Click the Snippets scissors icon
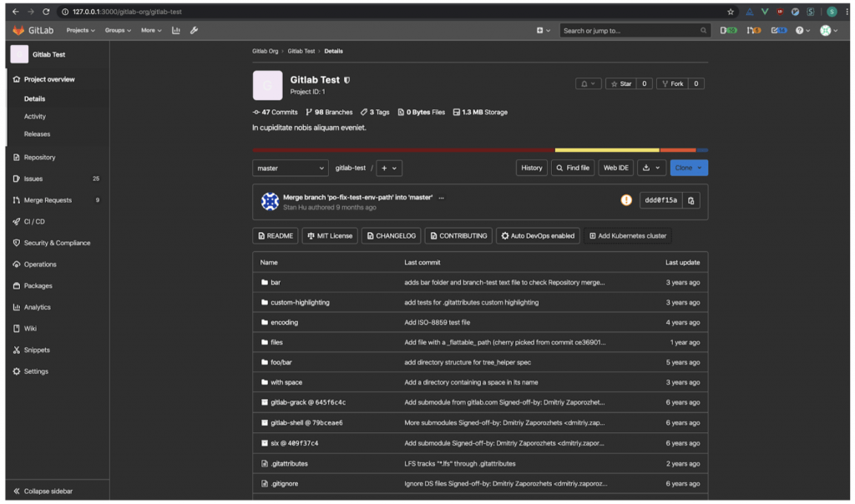 pyautogui.click(x=17, y=350)
